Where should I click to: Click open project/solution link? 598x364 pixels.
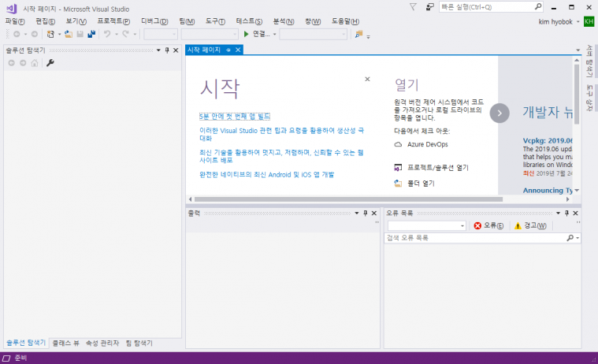[431, 168]
